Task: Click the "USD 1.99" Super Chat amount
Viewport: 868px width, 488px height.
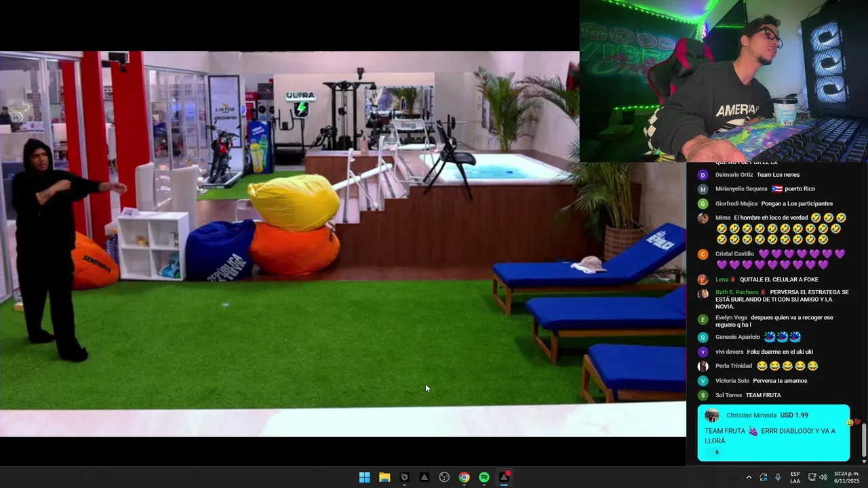Action: point(794,415)
